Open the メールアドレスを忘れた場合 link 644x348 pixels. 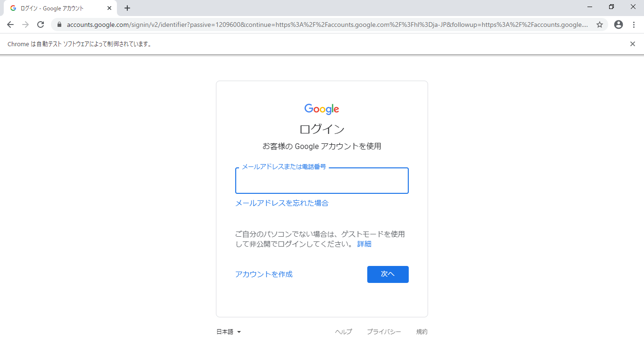(x=282, y=203)
